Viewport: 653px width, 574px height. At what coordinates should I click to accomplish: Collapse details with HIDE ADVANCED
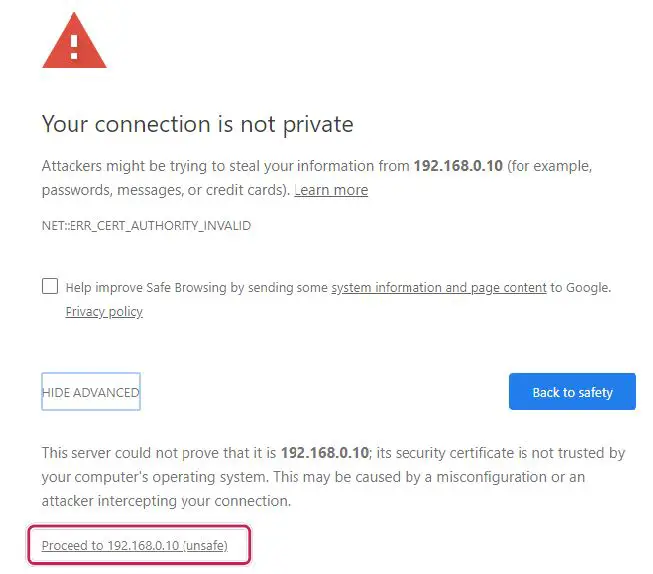coord(91,392)
